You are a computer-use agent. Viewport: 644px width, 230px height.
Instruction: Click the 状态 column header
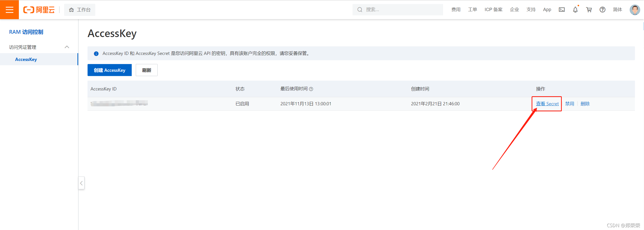point(240,89)
